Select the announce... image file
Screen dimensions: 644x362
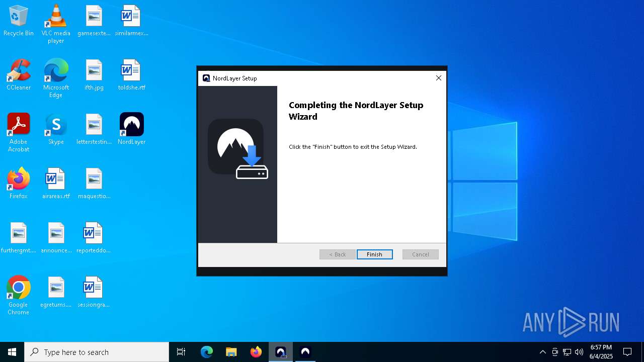tap(56, 238)
